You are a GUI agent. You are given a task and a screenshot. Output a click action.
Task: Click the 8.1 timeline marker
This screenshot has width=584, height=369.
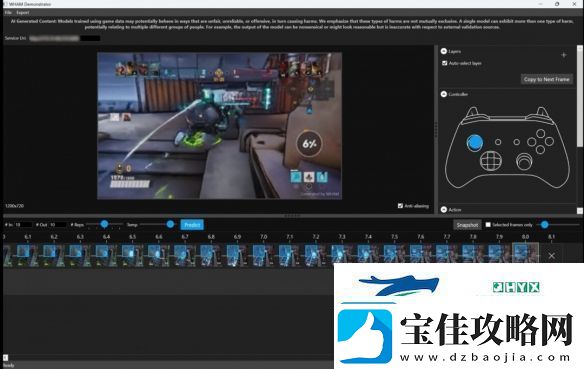click(x=552, y=236)
